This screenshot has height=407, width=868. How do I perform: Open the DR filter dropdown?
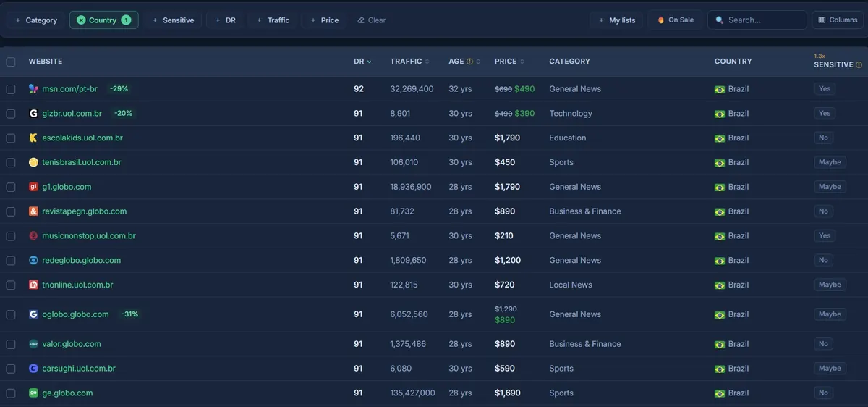click(225, 20)
